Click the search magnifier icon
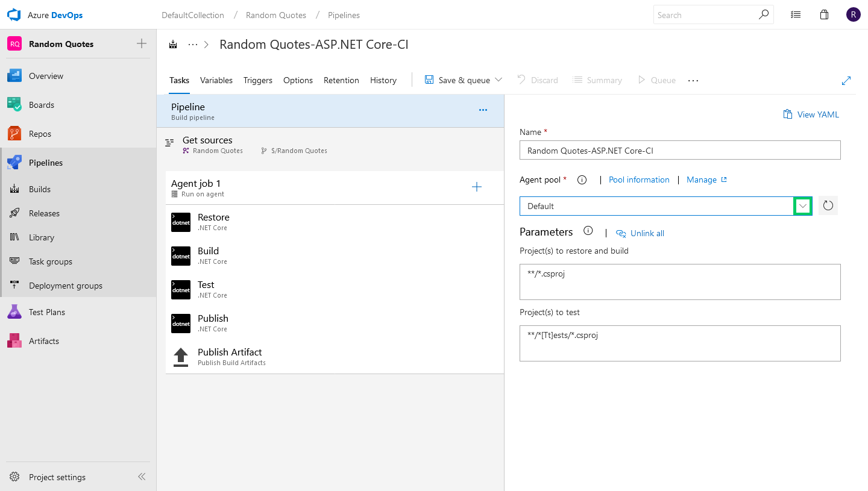Screen dimensions: 868x491 764,14
